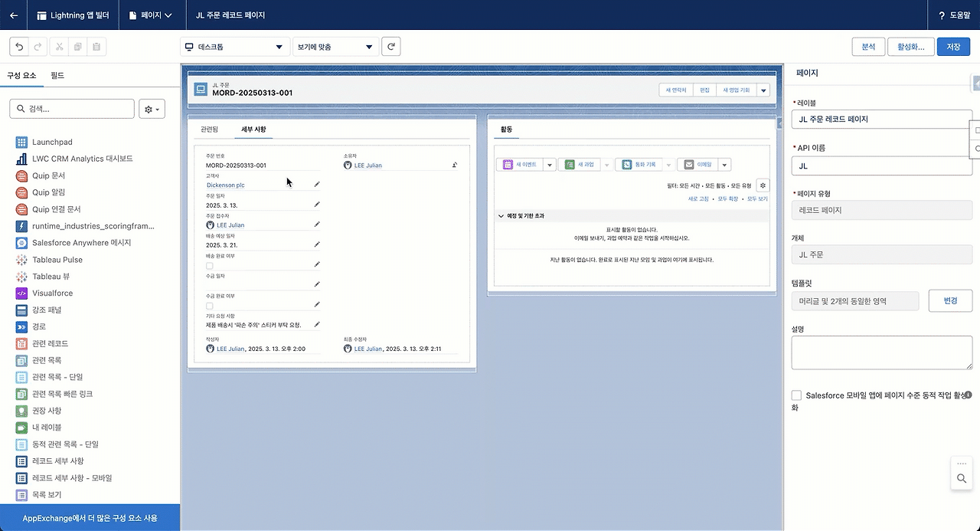Click the pencil icon next to Dickenson plc
The height and width of the screenshot is (531, 980).
[317, 185]
